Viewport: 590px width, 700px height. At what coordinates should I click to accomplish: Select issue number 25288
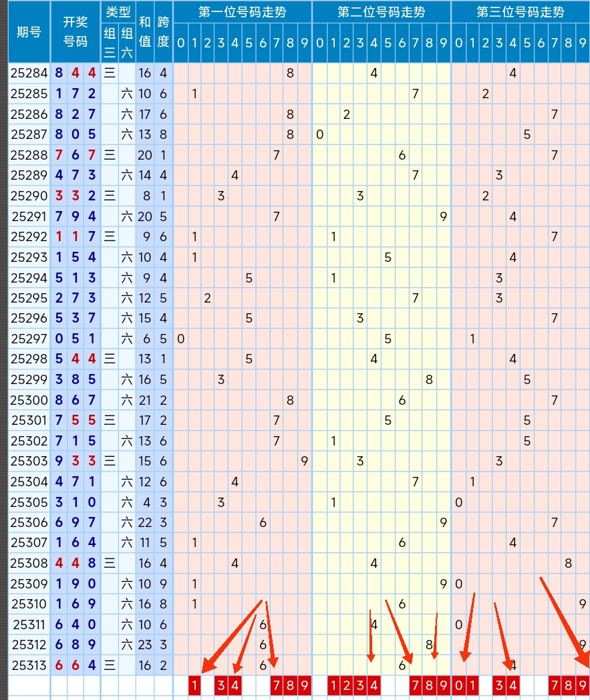[x=29, y=155]
